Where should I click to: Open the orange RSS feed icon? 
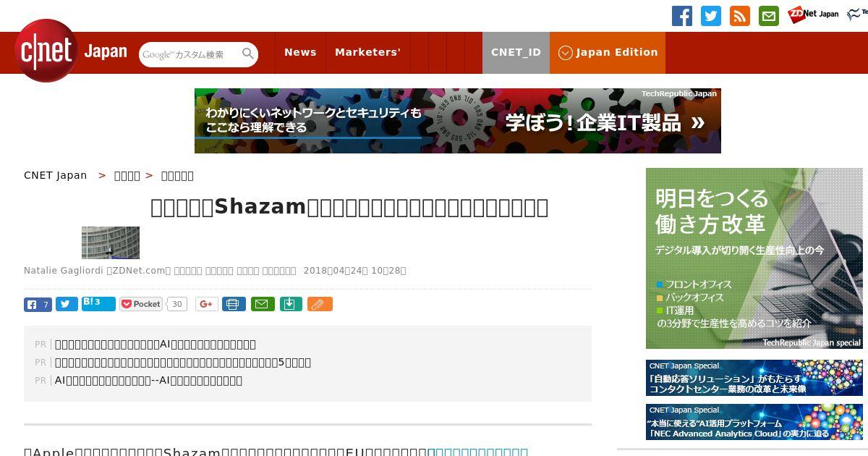tap(740, 16)
